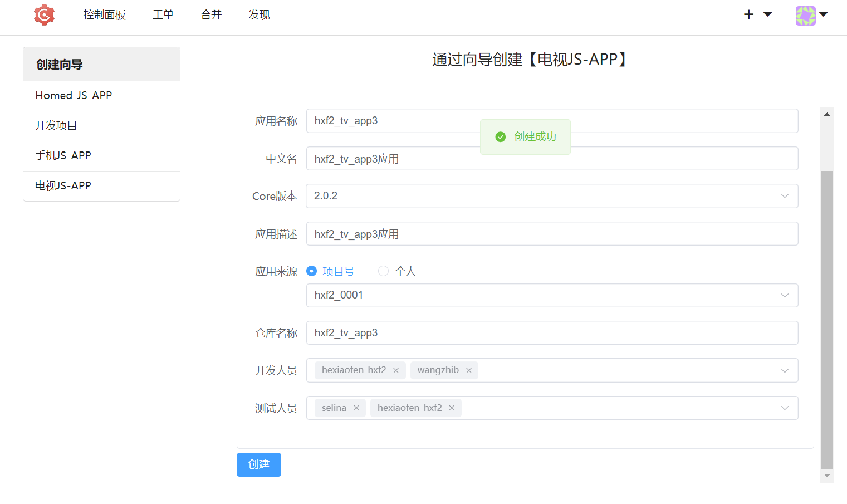Open the 发现 menu

pos(259,14)
